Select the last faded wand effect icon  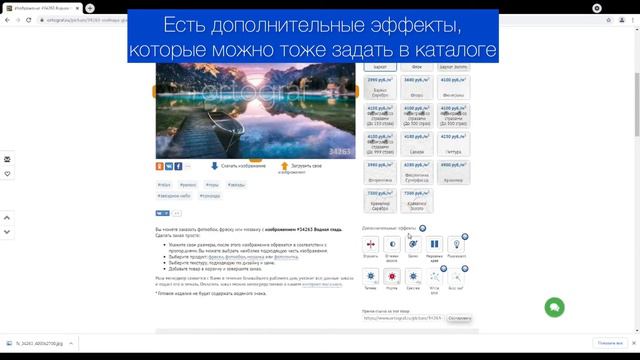pyautogui.click(x=456, y=277)
